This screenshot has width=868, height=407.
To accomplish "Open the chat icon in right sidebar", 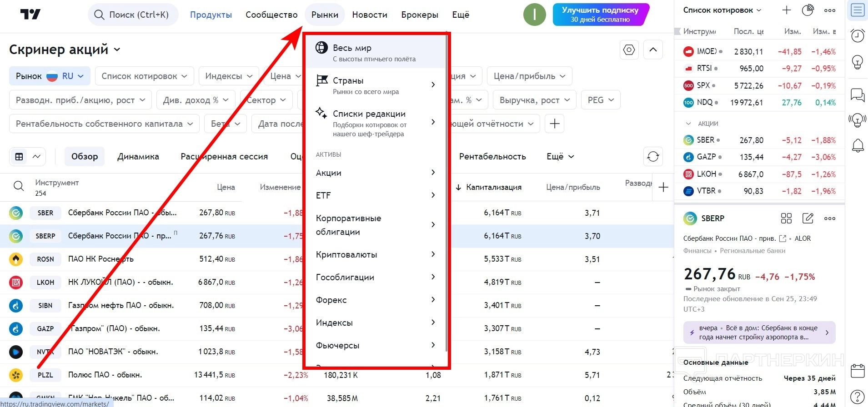I will click(858, 95).
